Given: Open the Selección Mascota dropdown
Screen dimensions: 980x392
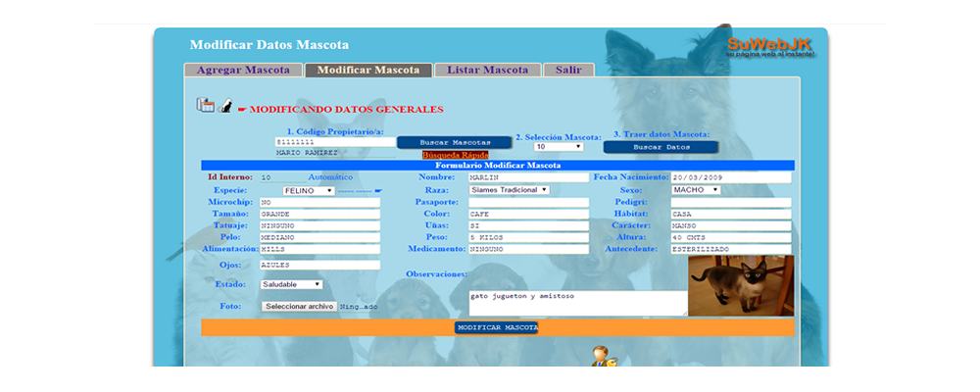Looking at the screenshot, I should tap(558, 147).
